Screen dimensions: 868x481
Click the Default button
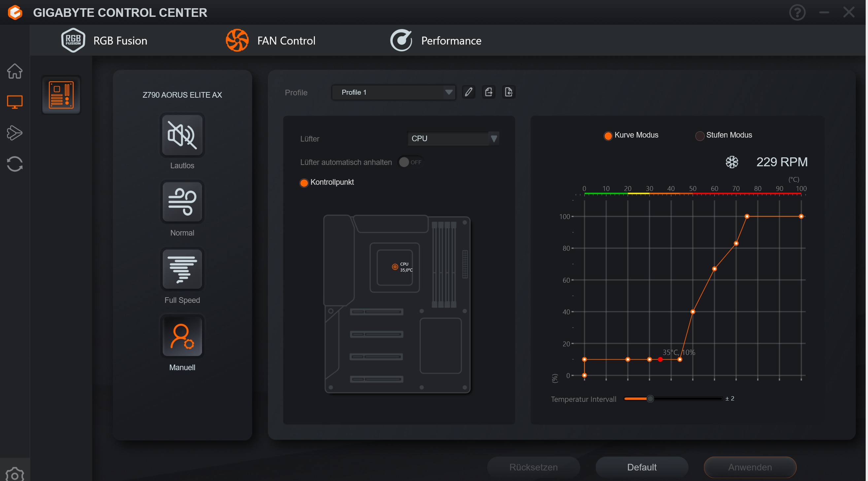(642, 467)
